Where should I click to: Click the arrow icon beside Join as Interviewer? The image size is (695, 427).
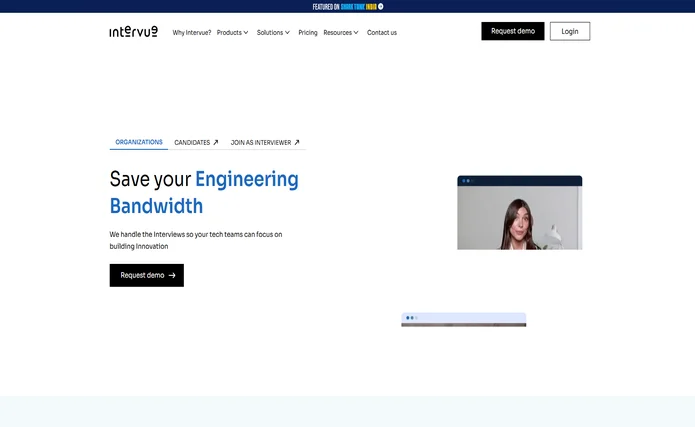[297, 143]
